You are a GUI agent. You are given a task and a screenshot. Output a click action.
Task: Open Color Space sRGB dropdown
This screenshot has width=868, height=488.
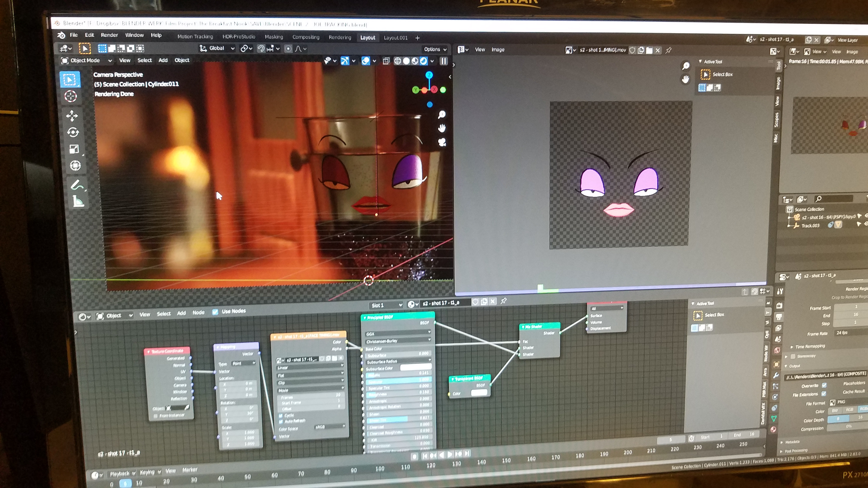pyautogui.click(x=330, y=427)
